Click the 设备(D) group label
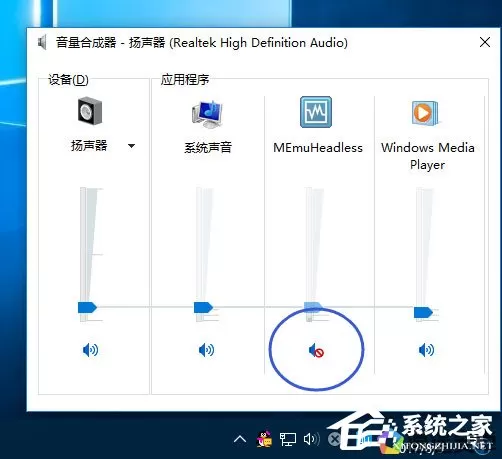 pyautogui.click(x=68, y=80)
